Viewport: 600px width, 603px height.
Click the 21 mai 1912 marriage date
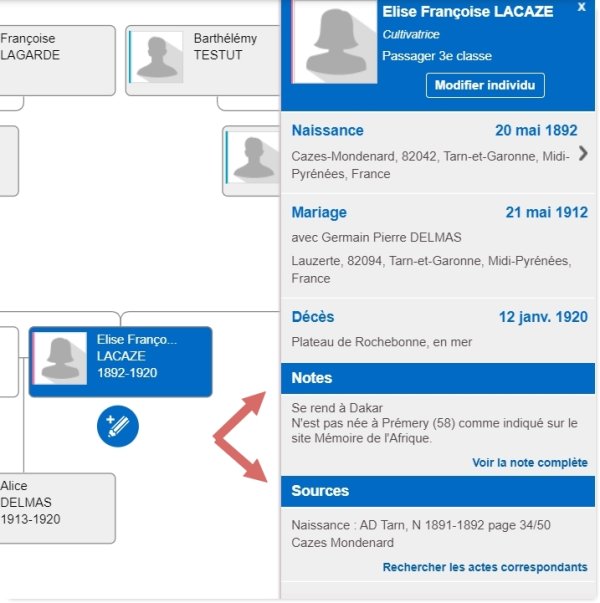(546, 212)
